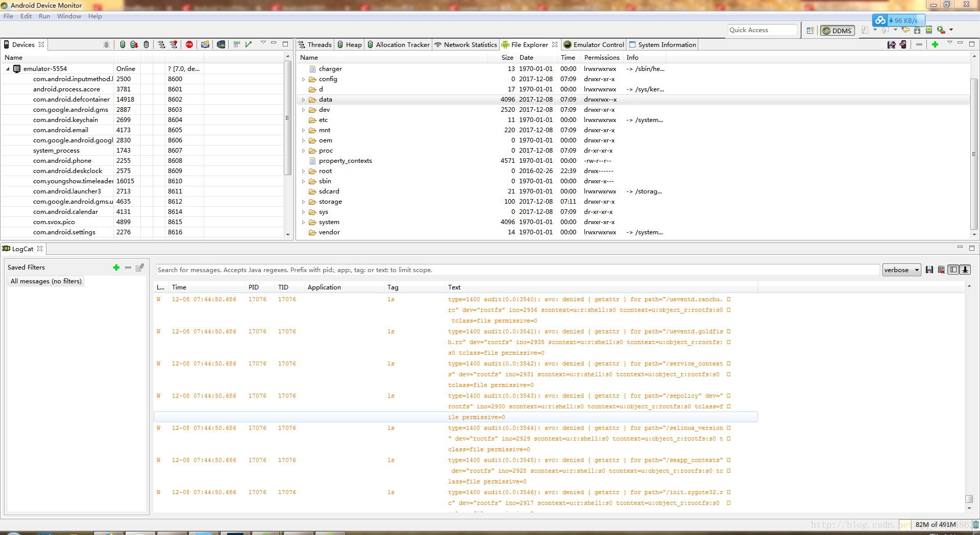Take a Screen Capture with camera icon
980x535 pixels.
pyautogui.click(x=205, y=44)
